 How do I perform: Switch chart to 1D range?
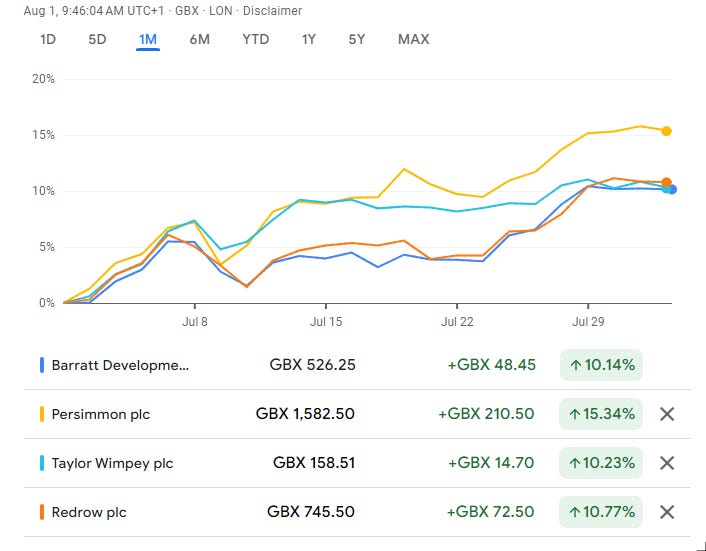pyautogui.click(x=48, y=40)
